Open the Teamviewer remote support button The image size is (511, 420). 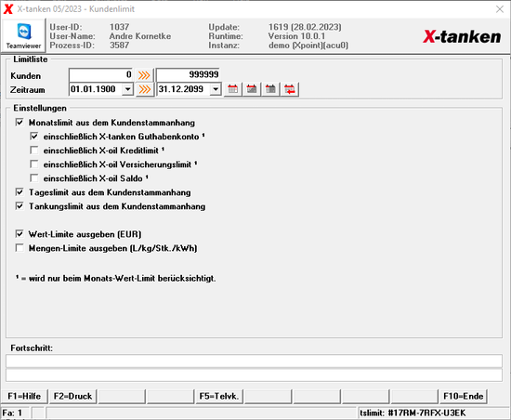tap(23, 35)
